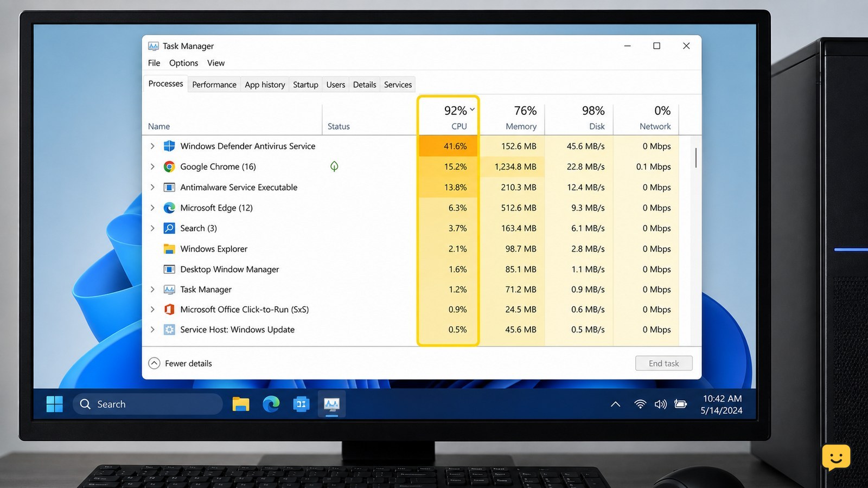Screen dimensions: 868x488
Task: Switch to the App history tab
Action: click(x=265, y=85)
